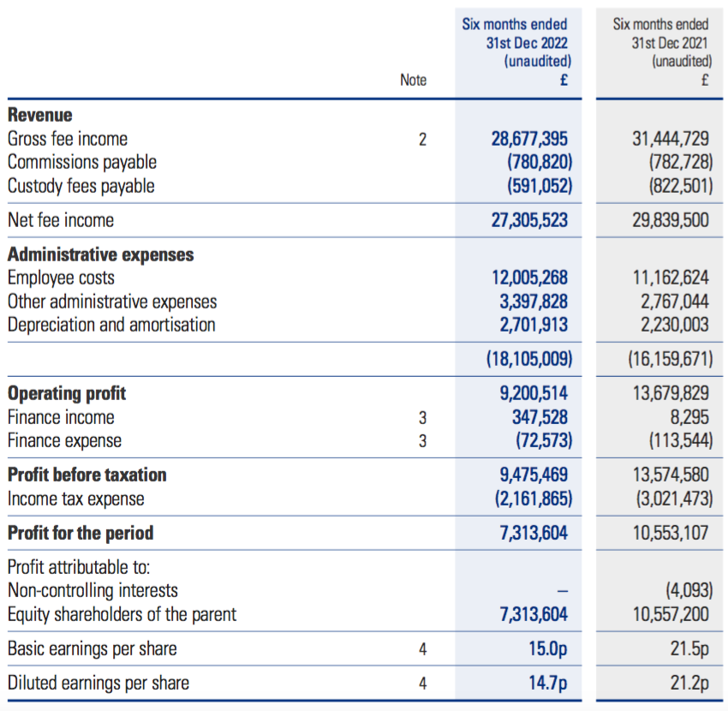Click the 31st Dec 2021 column header
Image resolution: width=728 pixels, height=711 pixels.
coord(662,51)
